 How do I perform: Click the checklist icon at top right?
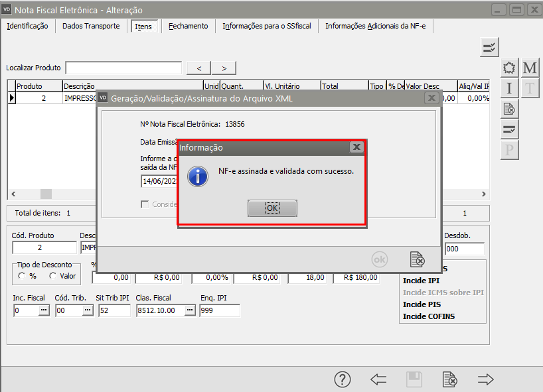pos(489,47)
